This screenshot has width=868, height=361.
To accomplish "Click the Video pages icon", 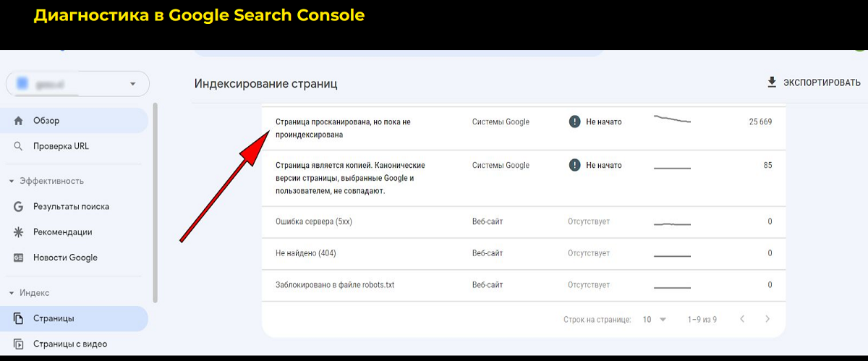I will [x=19, y=344].
